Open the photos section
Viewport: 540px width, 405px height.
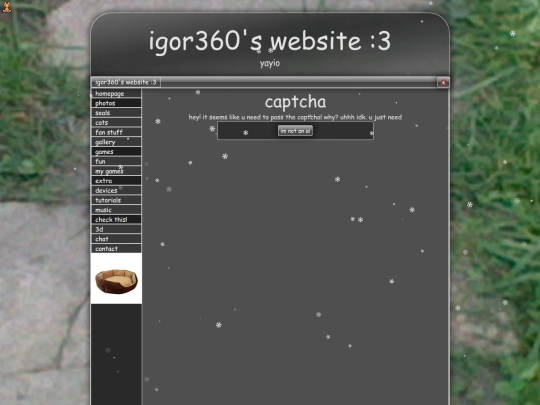click(116, 103)
